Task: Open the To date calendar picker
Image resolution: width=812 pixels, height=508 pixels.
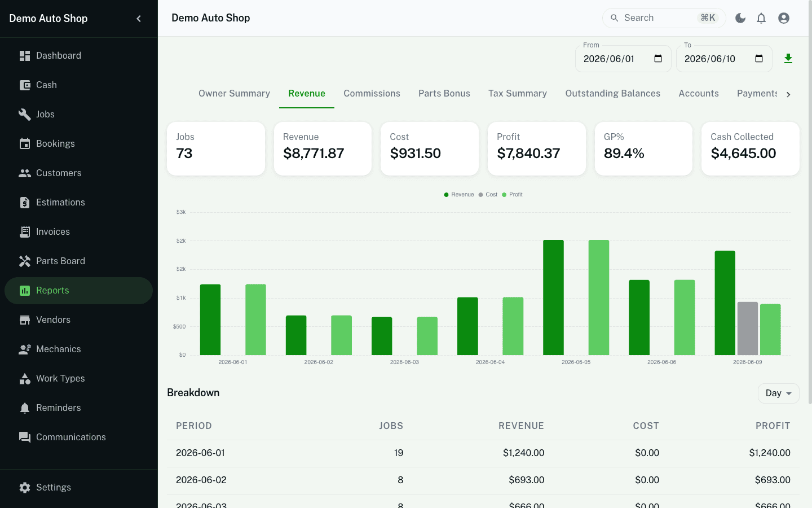Action: 759,59
